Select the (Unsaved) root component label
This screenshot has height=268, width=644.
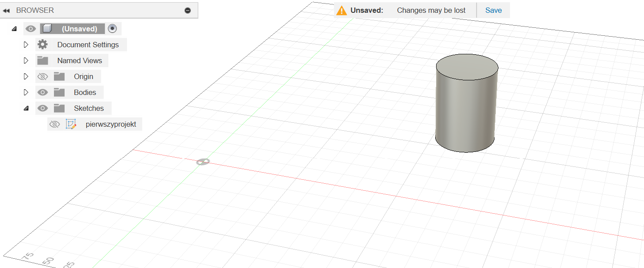[79, 29]
